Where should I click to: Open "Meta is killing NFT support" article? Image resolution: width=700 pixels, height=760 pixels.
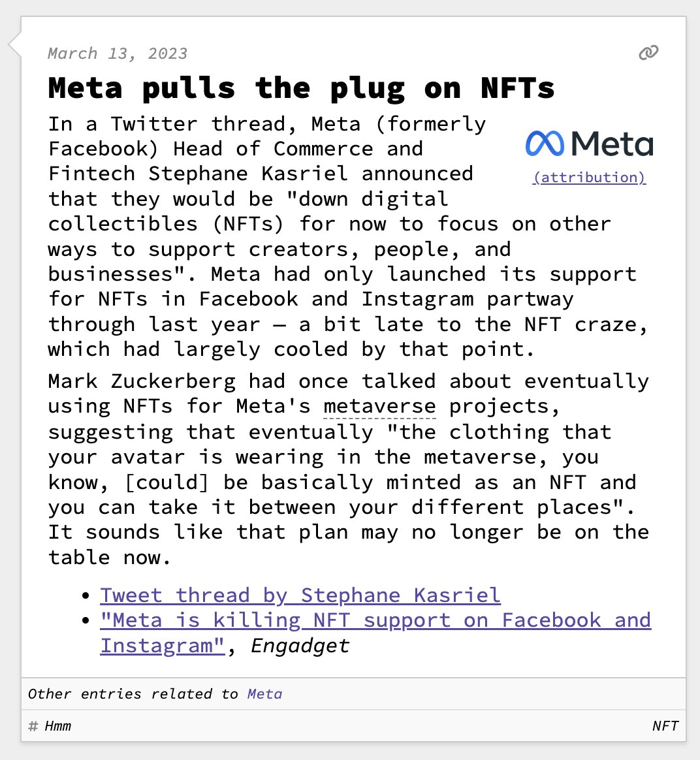[x=375, y=621]
